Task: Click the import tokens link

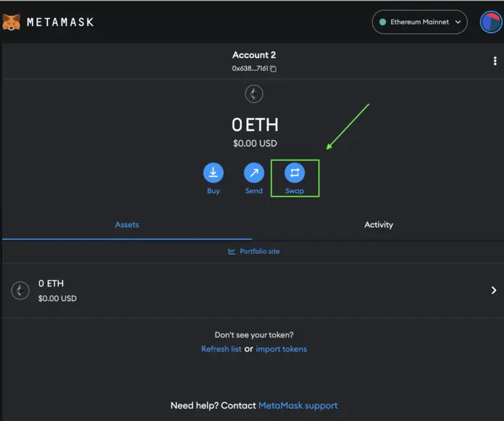Action: click(281, 349)
